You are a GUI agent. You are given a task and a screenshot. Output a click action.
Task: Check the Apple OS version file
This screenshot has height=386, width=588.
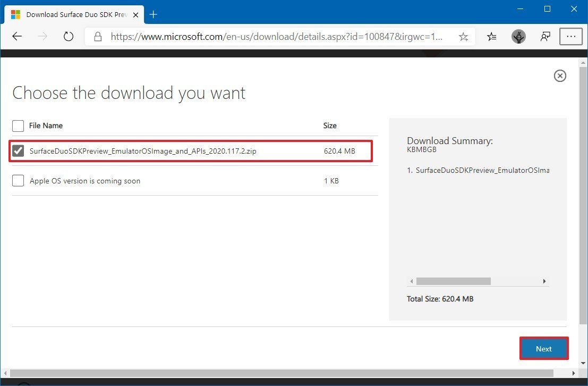[x=18, y=181]
